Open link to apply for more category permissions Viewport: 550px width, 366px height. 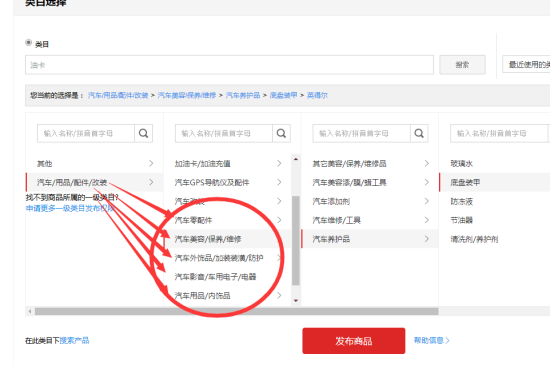70,208
